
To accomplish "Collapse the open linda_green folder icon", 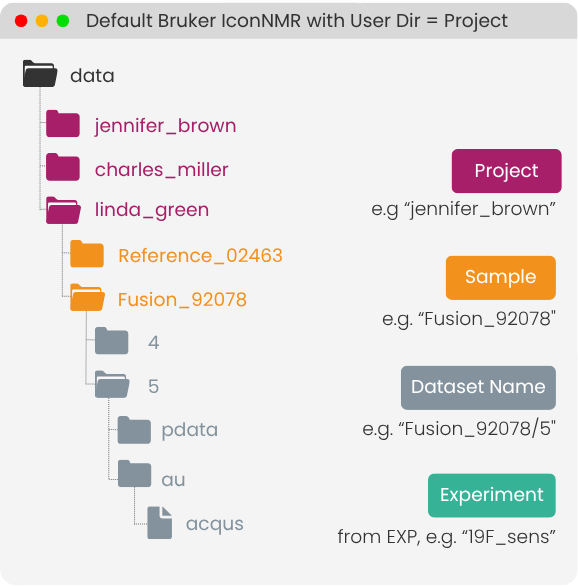I will (x=63, y=210).
